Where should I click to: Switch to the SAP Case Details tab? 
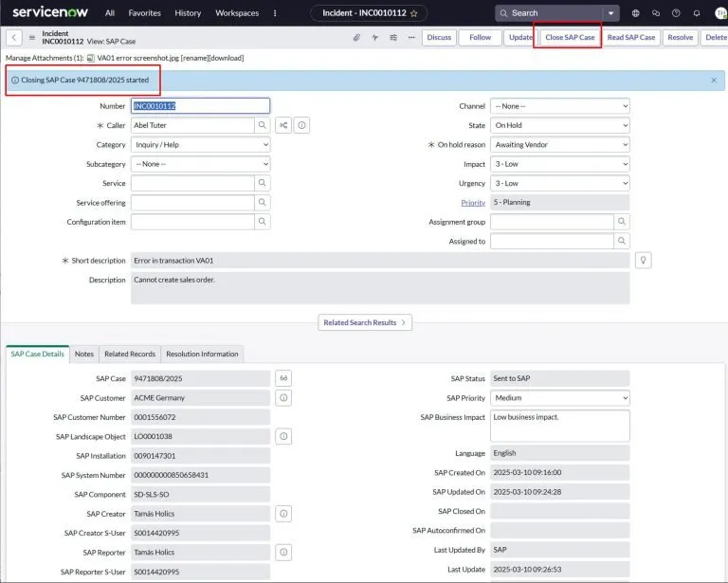click(38, 355)
